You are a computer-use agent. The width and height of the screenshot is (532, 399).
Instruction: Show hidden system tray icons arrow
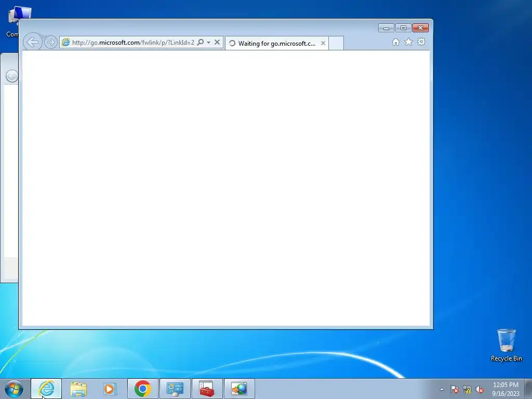coord(442,390)
